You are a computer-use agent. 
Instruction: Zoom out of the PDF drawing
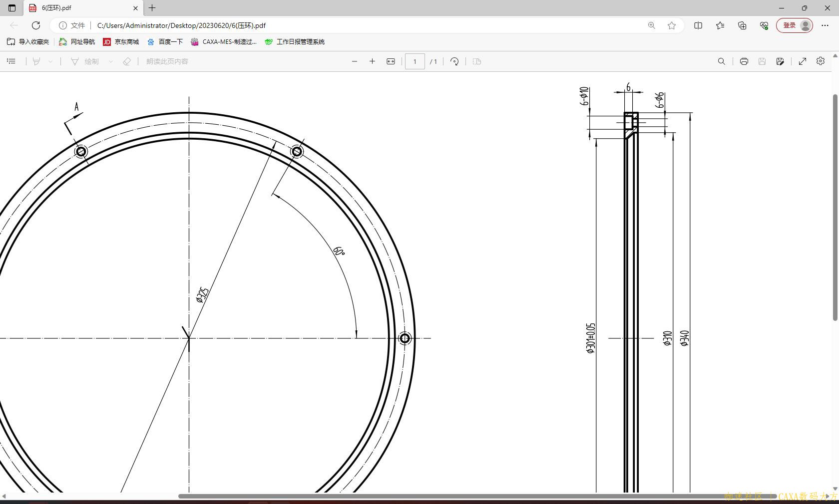coord(355,61)
